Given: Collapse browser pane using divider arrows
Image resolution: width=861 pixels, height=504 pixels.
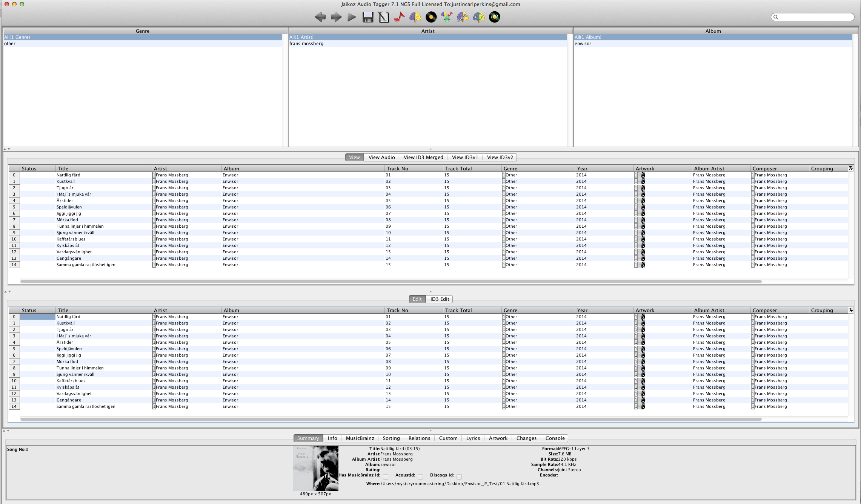Looking at the screenshot, I should point(5,149).
